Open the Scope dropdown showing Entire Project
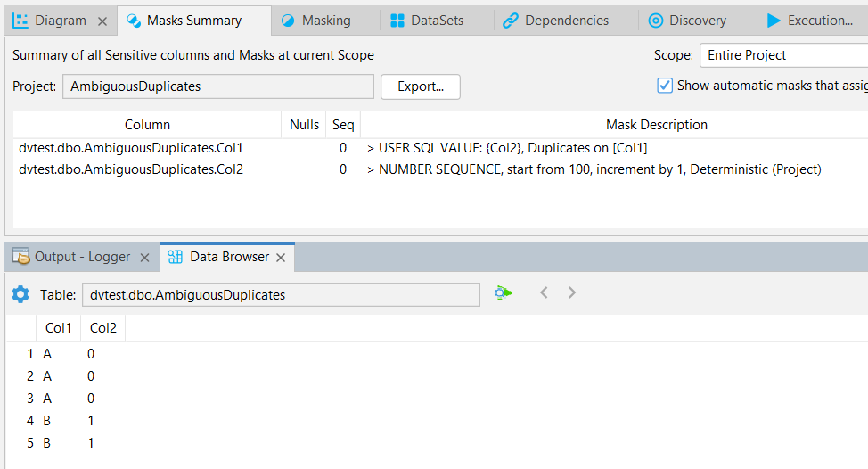This screenshot has width=868, height=469. (x=783, y=55)
